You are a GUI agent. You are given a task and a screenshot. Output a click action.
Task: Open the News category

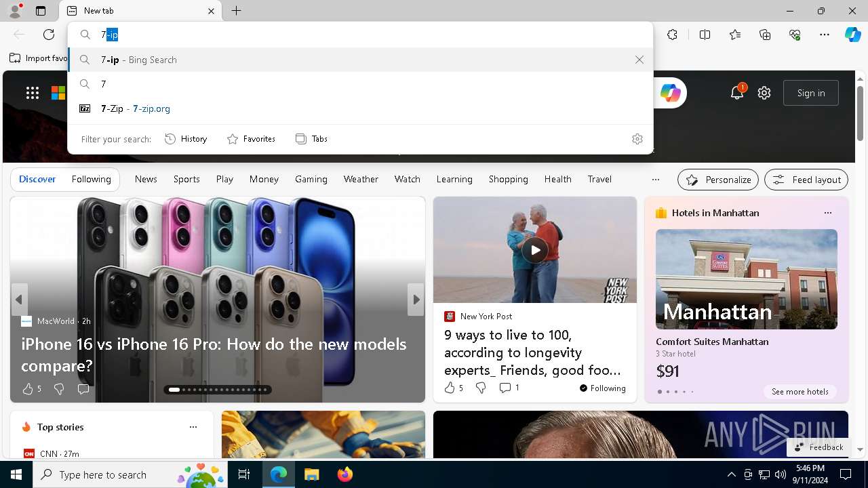(x=146, y=179)
